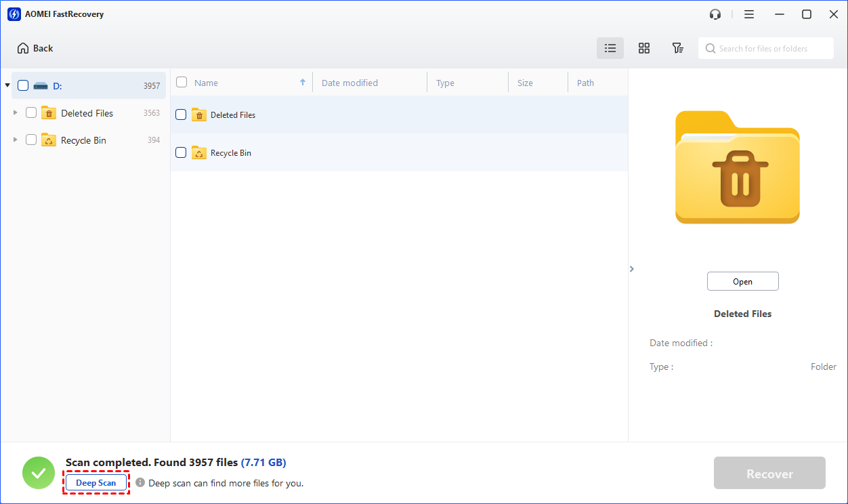Screen dimensions: 848x504
Task: Expand the Deleted Files tree node
Action: (x=15, y=113)
